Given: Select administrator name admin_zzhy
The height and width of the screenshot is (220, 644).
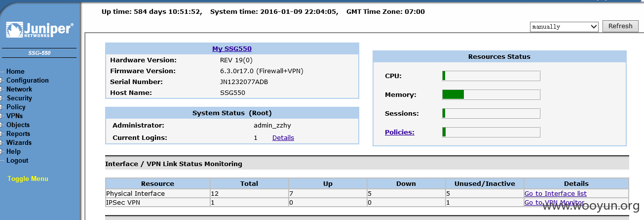Looking at the screenshot, I should tap(273, 126).
